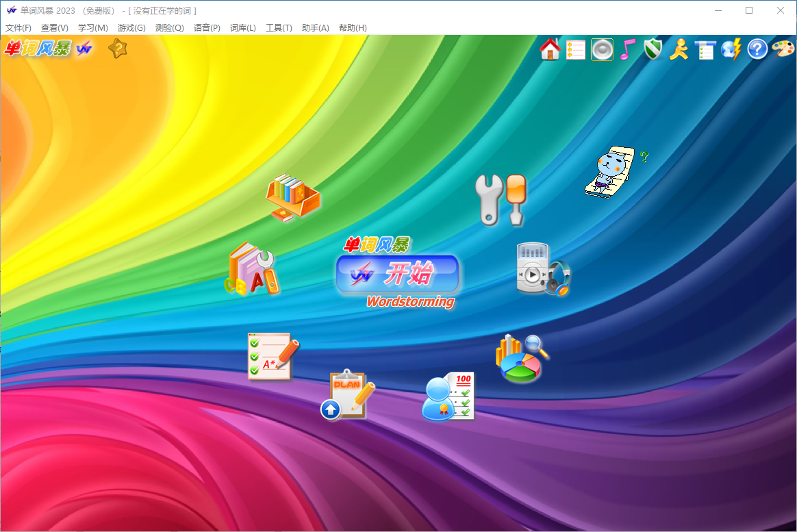Screen dimensions: 797x532
Task: Open the 测验(Q) menu
Action: coord(169,28)
